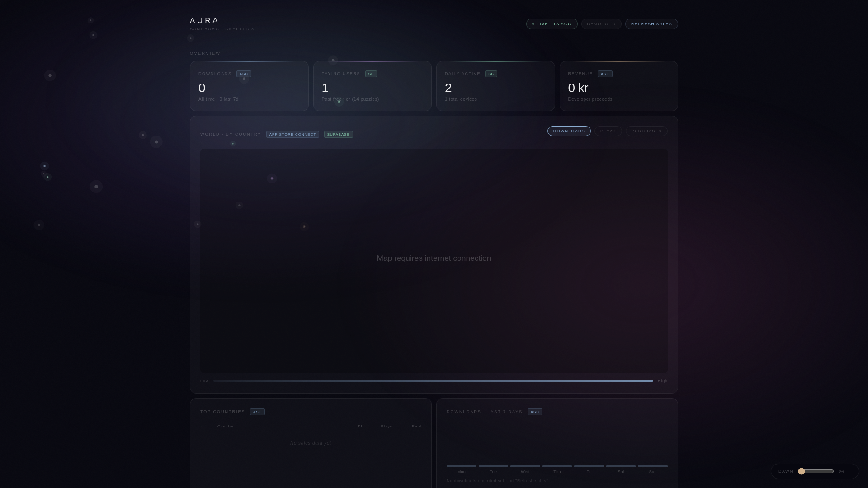Viewport: 868px width, 488px height.
Task: Click 'All time · 0 last 7d' text
Action: tap(218, 99)
